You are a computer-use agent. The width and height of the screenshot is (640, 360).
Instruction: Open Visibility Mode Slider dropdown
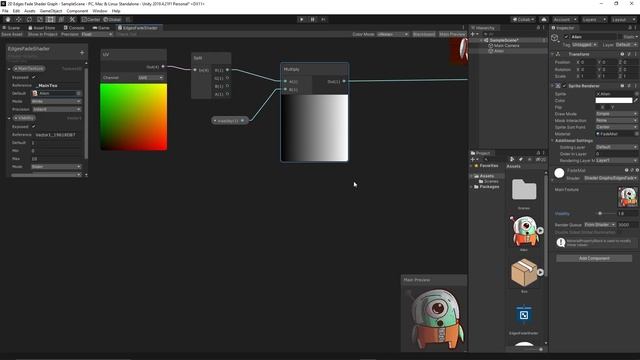(56, 167)
